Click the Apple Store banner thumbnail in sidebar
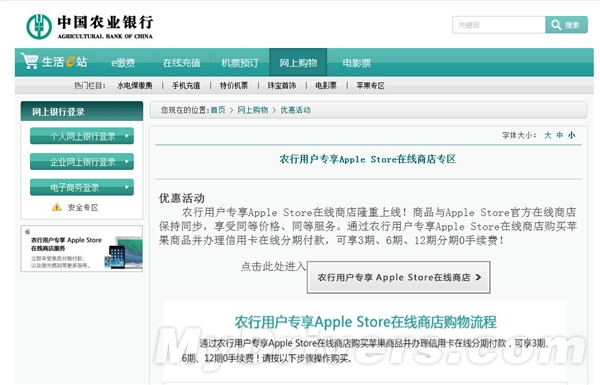Viewport: 600px width, 385px height. 82,249
